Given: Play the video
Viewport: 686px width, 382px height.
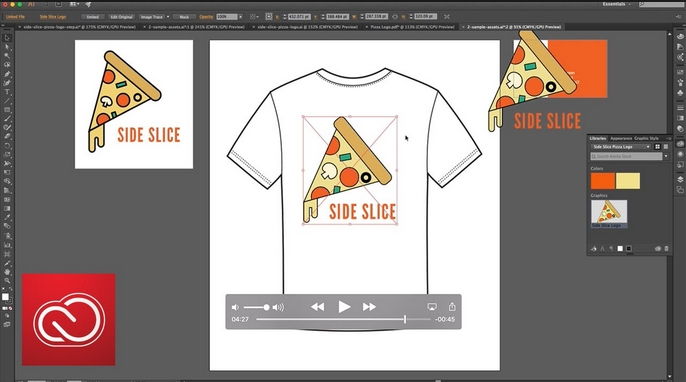Looking at the screenshot, I should 344,307.
